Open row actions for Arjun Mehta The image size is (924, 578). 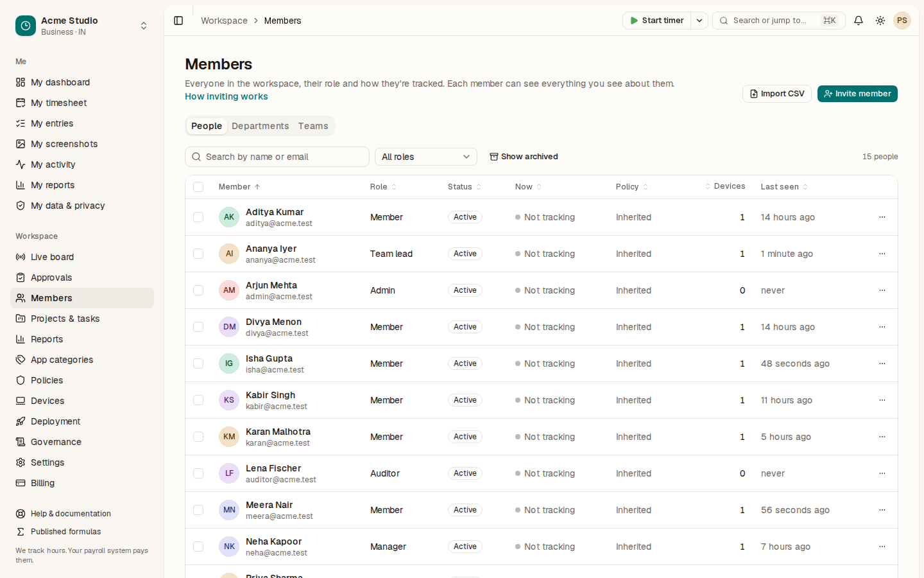tap(882, 290)
